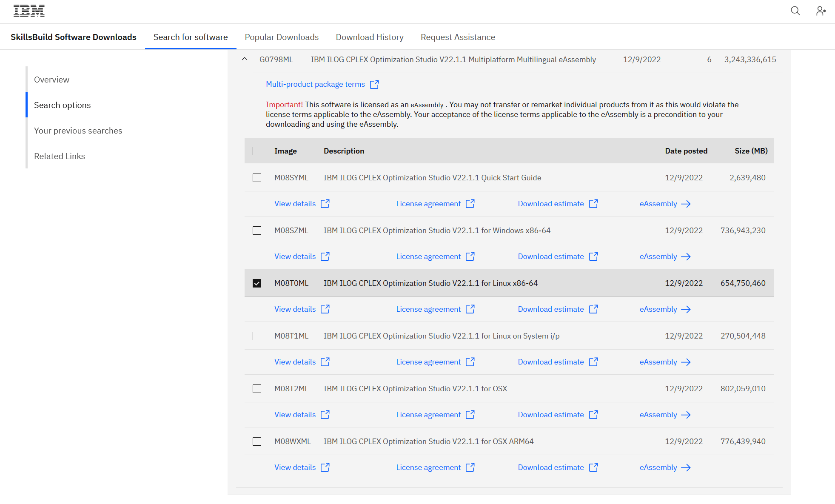The image size is (835, 504).
Task: Switch to Popular Downloads tab
Action: [282, 37]
